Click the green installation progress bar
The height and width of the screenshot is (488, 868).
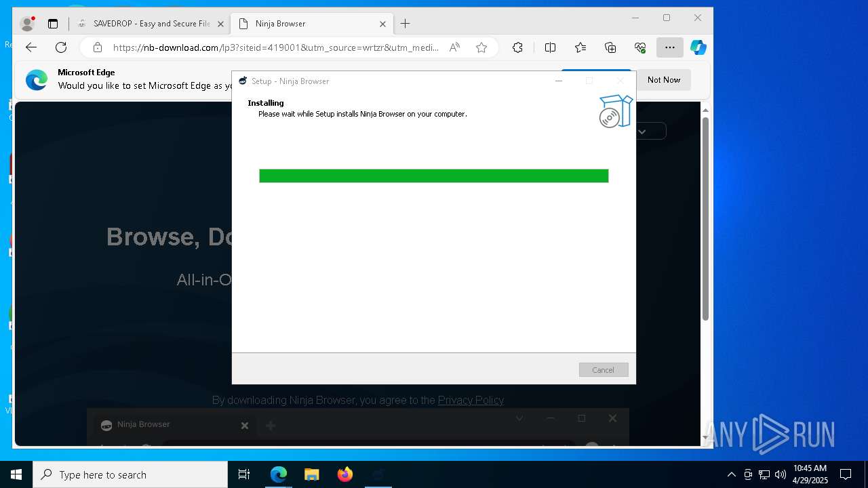(434, 176)
